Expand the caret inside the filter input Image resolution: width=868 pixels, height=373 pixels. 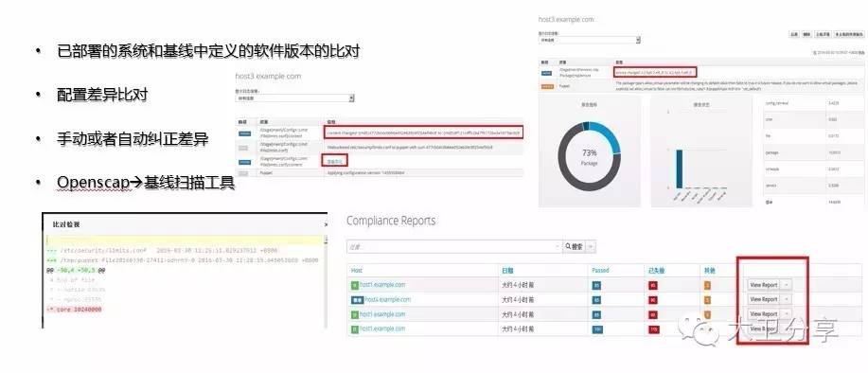(x=557, y=246)
